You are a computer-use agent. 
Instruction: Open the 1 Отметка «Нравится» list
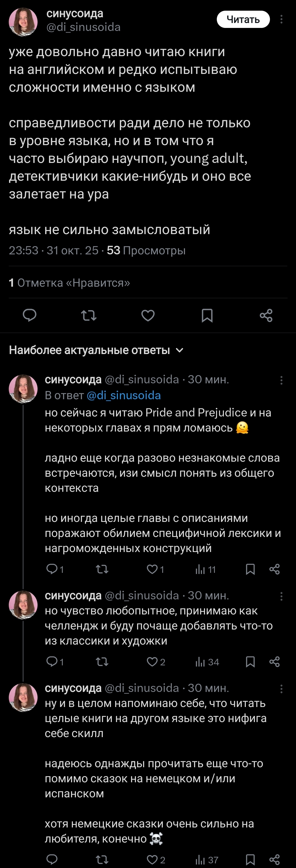pyautogui.click(x=69, y=283)
